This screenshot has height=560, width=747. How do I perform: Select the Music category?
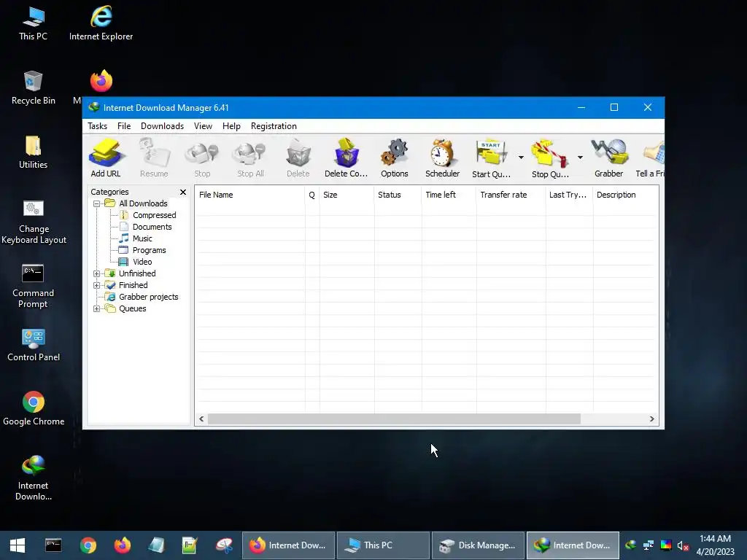coord(136,238)
